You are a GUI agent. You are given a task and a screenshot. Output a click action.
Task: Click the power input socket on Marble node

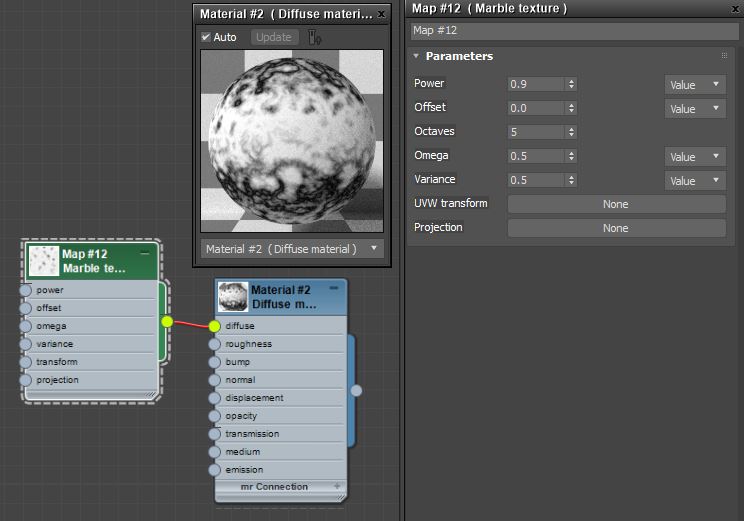coord(26,290)
